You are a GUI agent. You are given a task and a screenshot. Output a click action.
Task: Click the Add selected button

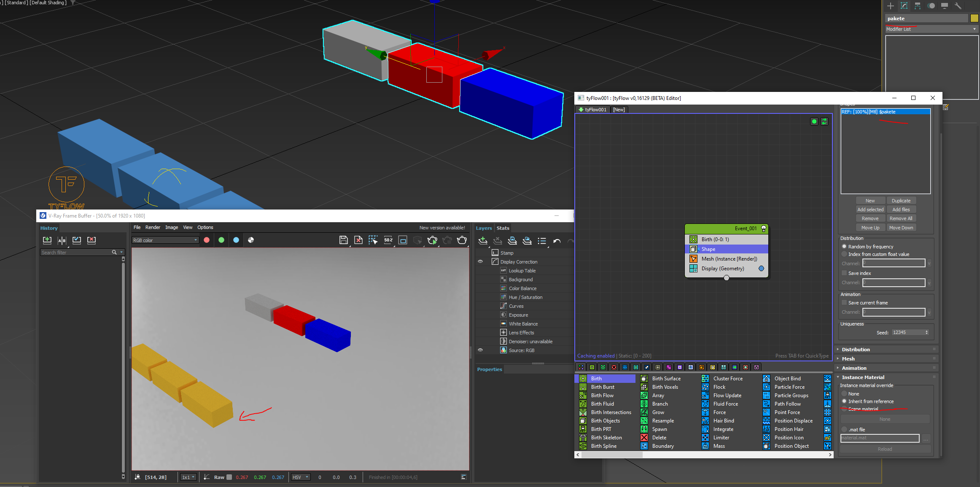pyautogui.click(x=870, y=210)
